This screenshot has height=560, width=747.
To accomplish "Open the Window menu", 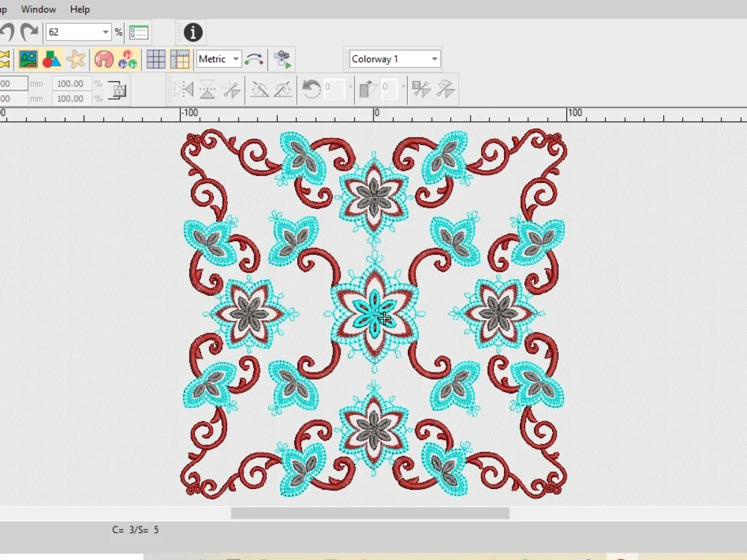I will (38, 9).
